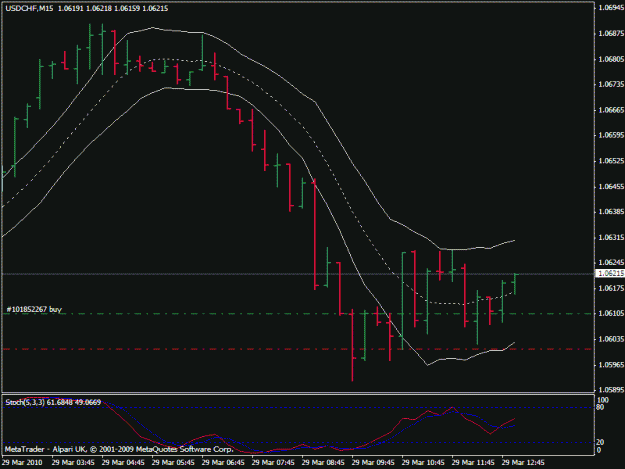Click price scale value 1.06805
This screenshot has width=625, height=469.
pos(611,59)
